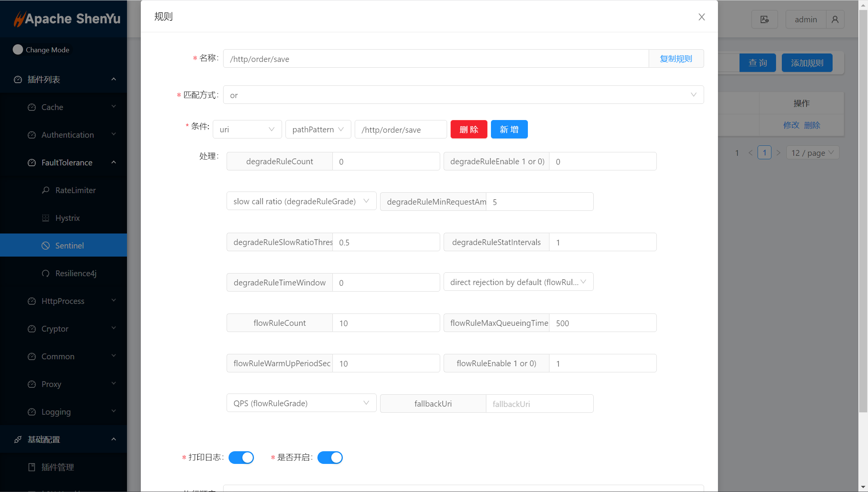
Task: Click the Resilience4j icon in sidebar
Action: 46,273
